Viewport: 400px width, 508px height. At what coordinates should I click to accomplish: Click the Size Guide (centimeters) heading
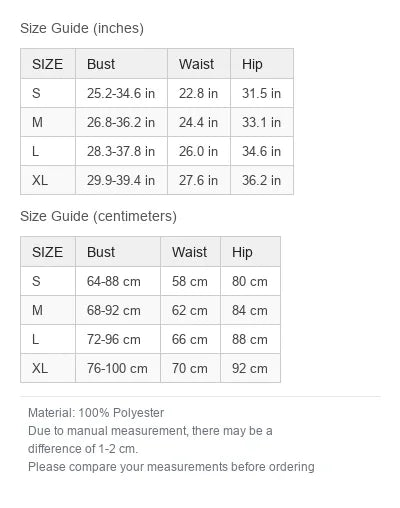pyautogui.click(x=98, y=216)
